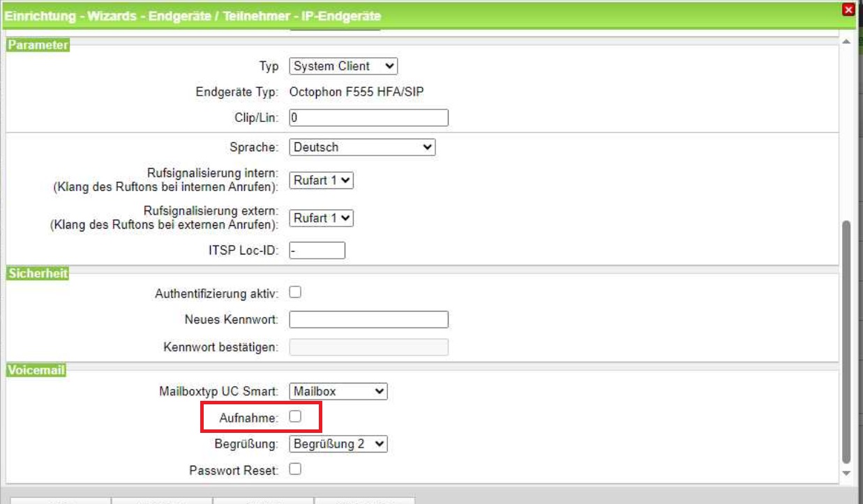The height and width of the screenshot is (504, 863).
Task: Expand the Mailboxtyp UC Smart dropdown
Action: point(338,391)
